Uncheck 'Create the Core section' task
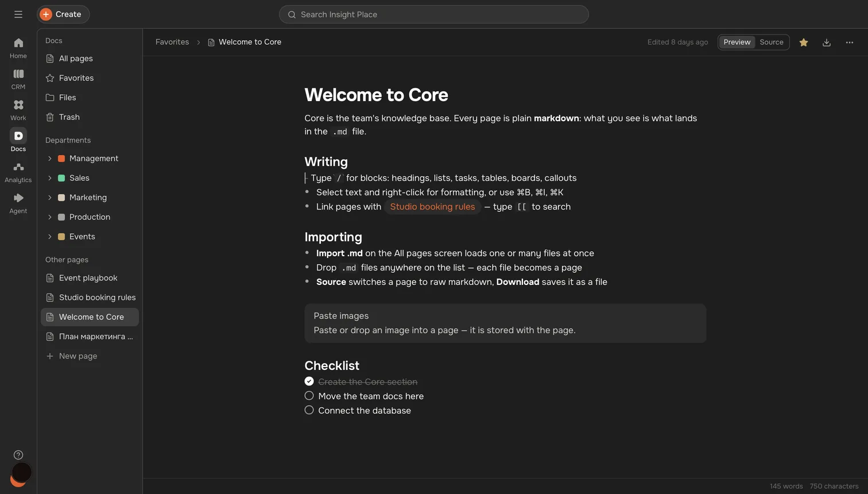The image size is (868, 494). [x=309, y=381]
